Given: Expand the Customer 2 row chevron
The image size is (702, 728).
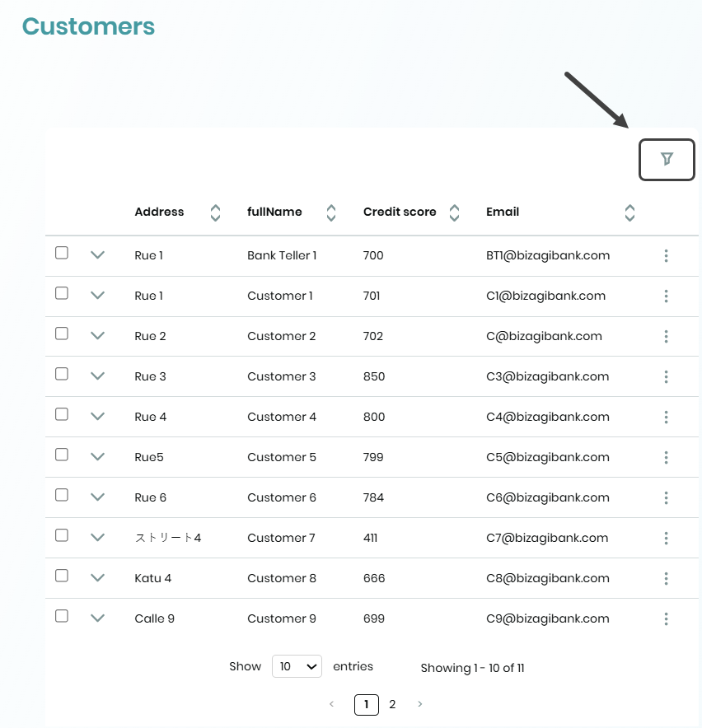Looking at the screenshot, I should pyautogui.click(x=97, y=336).
